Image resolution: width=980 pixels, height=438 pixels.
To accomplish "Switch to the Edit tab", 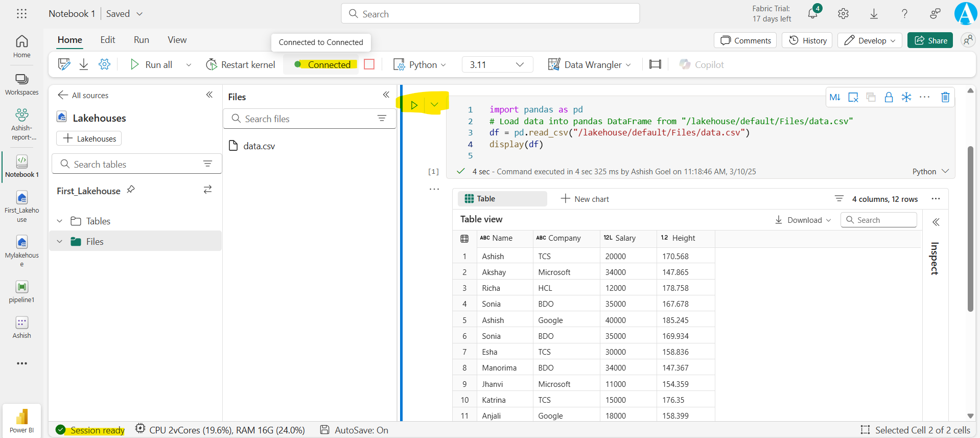I will point(107,40).
